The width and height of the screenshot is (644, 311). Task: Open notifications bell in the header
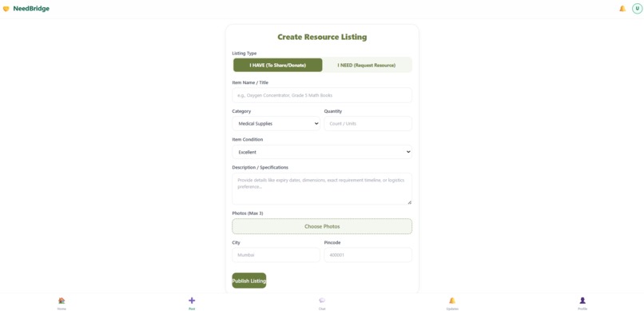point(622,9)
